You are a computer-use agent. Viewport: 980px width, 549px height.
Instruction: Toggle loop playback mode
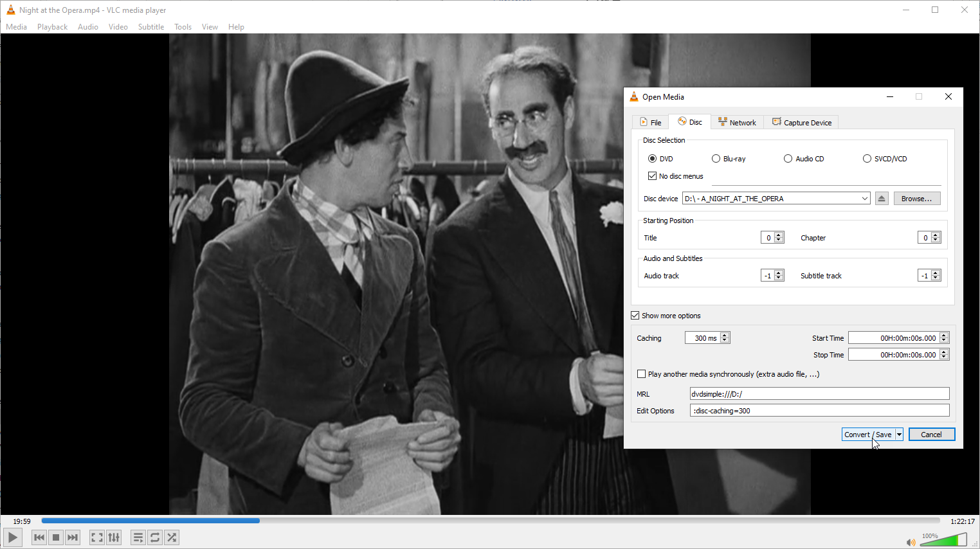(x=155, y=537)
